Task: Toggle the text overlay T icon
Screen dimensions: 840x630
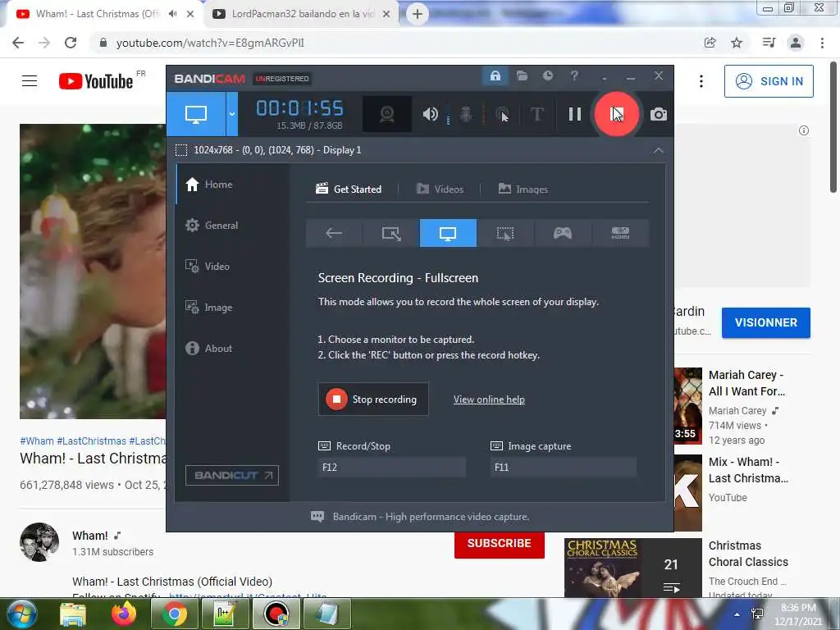Action: pyautogui.click(x=536, y=114)
